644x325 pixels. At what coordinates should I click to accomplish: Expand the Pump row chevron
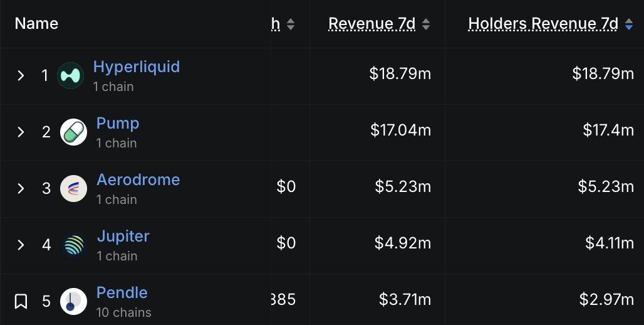click(21, 132)
